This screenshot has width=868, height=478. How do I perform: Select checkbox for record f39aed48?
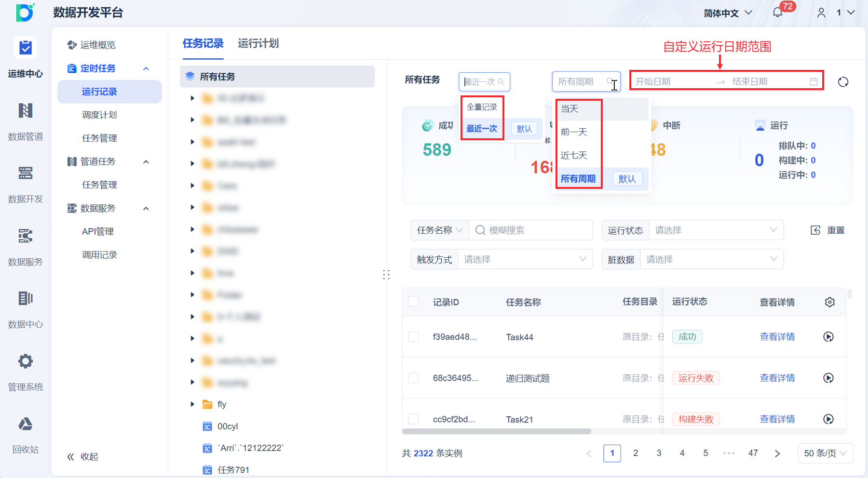pos(413,336)
